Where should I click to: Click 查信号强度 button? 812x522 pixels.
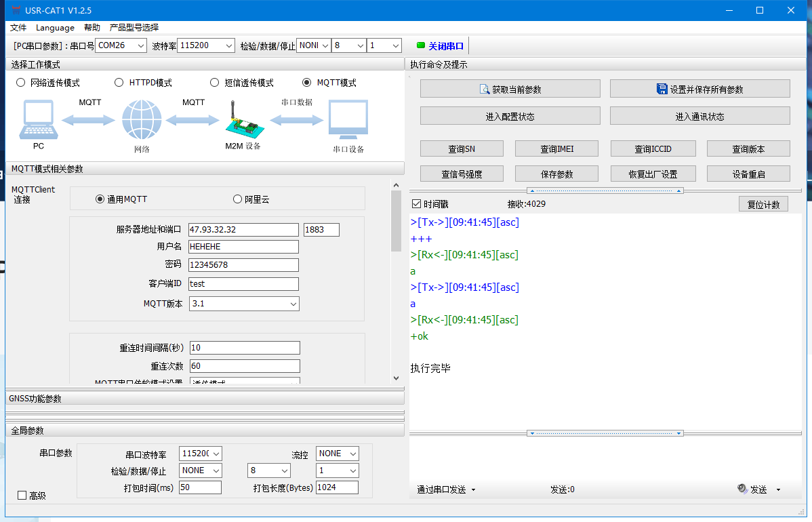tap(462, 174)
